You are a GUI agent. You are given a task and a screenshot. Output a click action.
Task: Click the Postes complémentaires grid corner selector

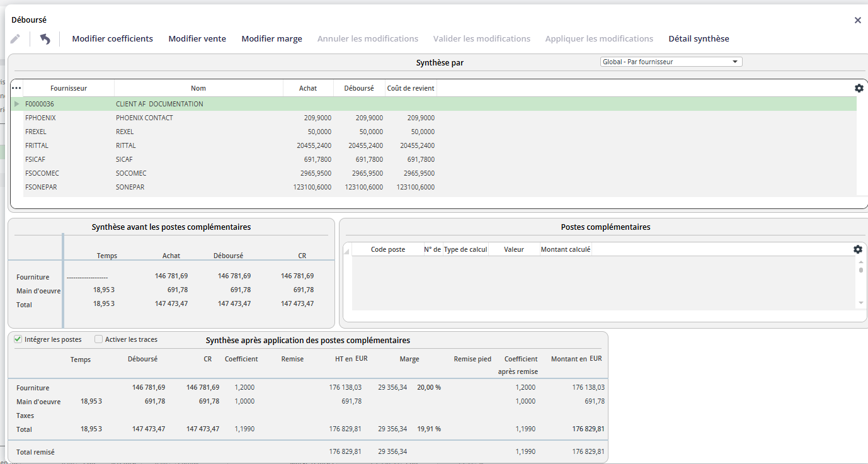tap(346, 251)
